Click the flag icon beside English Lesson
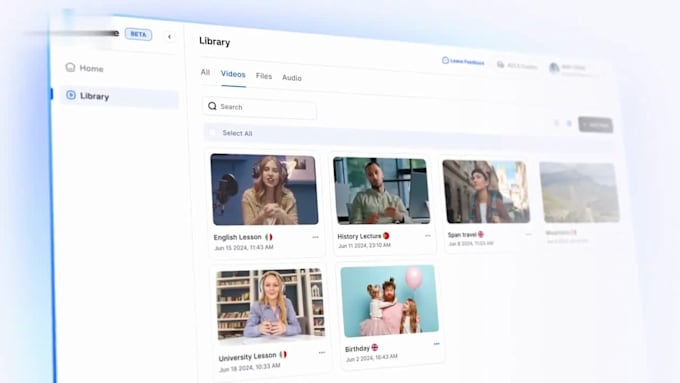Viewport: 680px width, 383px height. point(269,237)
